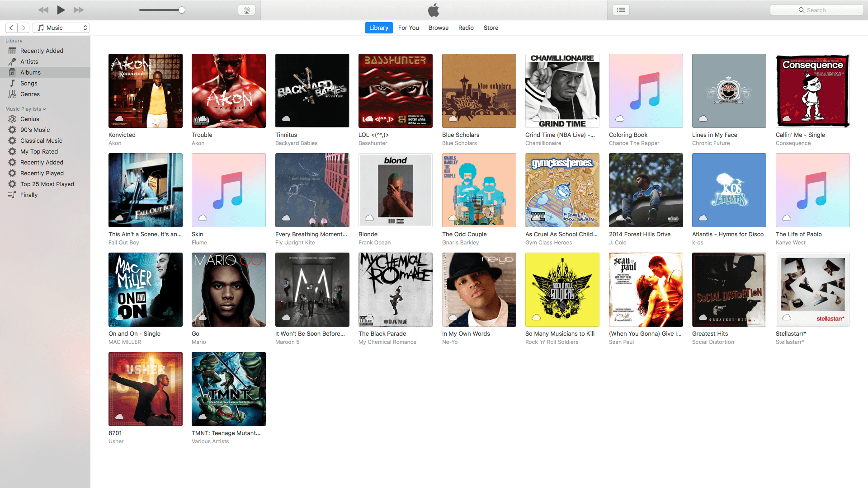
Task: Click the navigation back arrow
Action: [x=11, y=28]
